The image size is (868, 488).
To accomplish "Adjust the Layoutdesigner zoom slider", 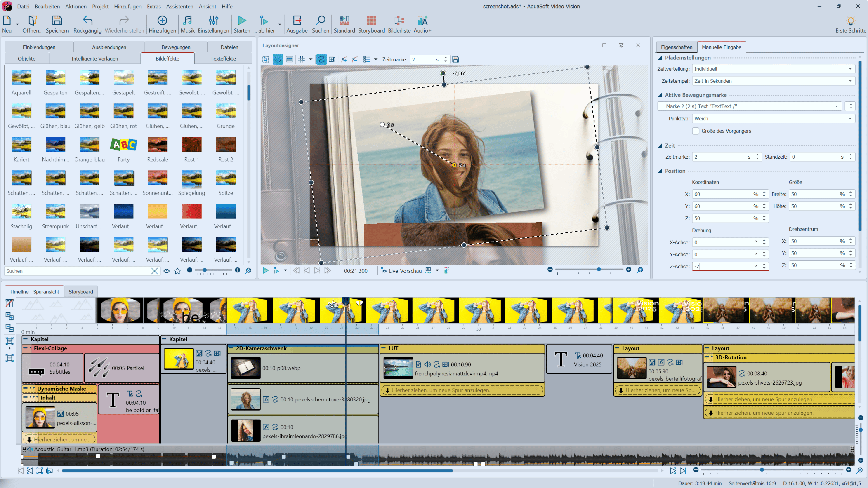I will tap(598, 270).
